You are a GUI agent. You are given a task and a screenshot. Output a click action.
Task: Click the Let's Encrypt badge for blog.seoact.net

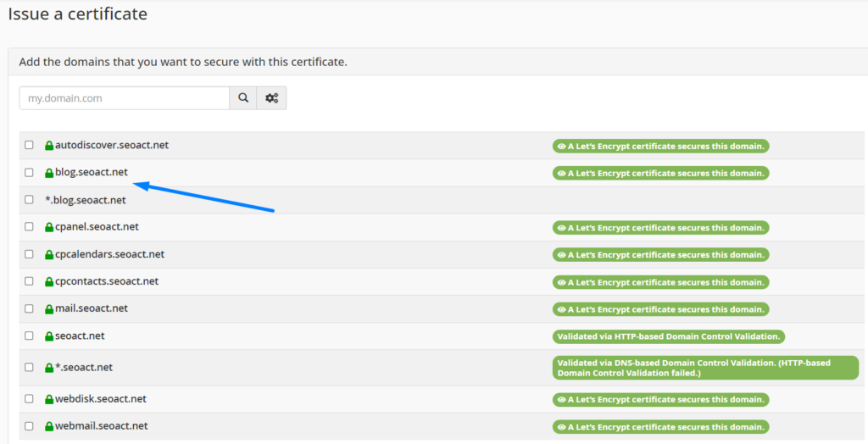point(660,174)
